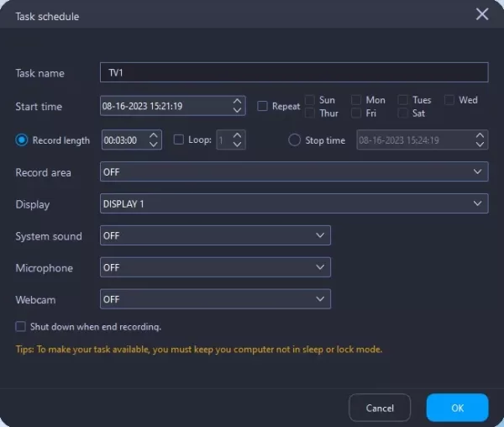Increase Loop count with up arrow
This screenshot has height=427, width=504.
(237, 135)
